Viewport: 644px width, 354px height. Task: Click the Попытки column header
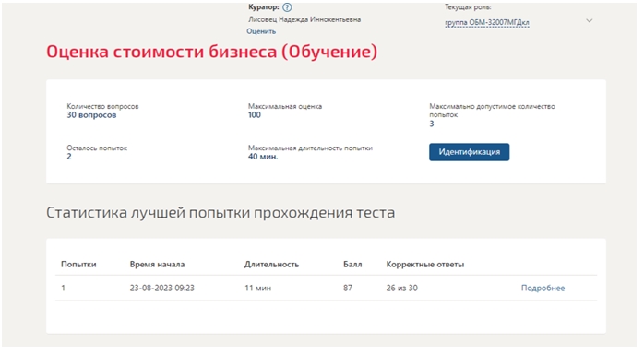[78, 265]
